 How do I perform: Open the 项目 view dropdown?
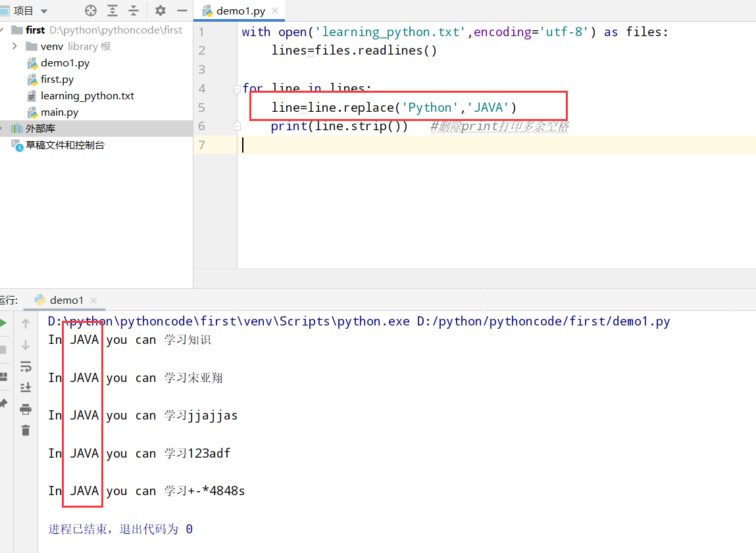click(44, 11)
